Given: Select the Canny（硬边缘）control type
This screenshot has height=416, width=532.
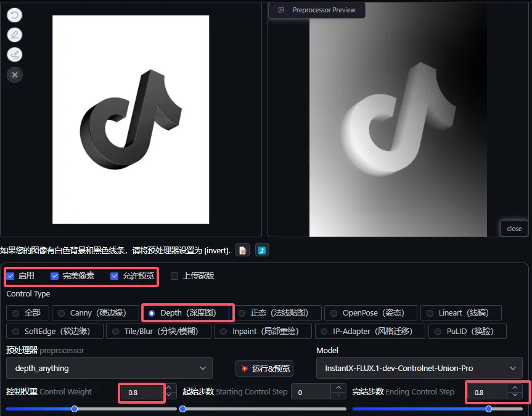Looking at the screenshot, I should (61, 313).
